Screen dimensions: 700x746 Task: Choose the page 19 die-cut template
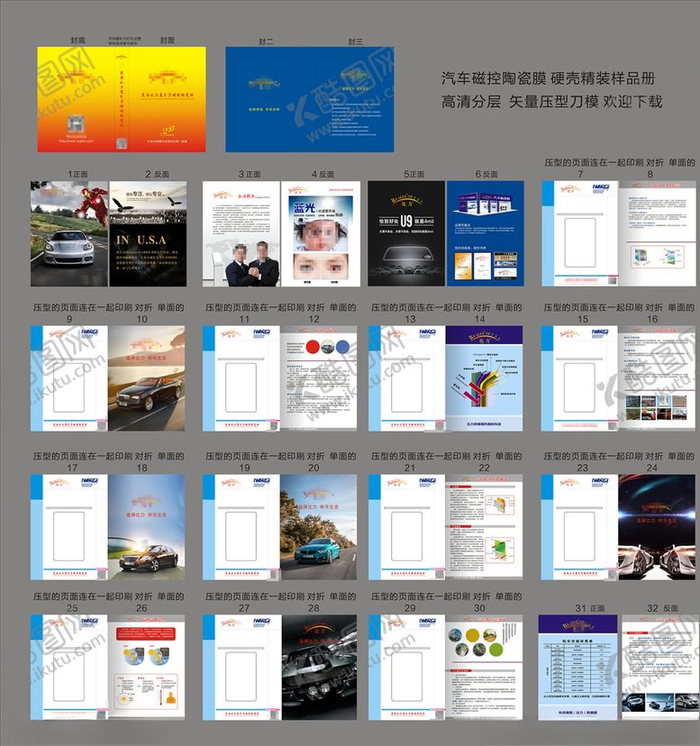click(241, 527)
